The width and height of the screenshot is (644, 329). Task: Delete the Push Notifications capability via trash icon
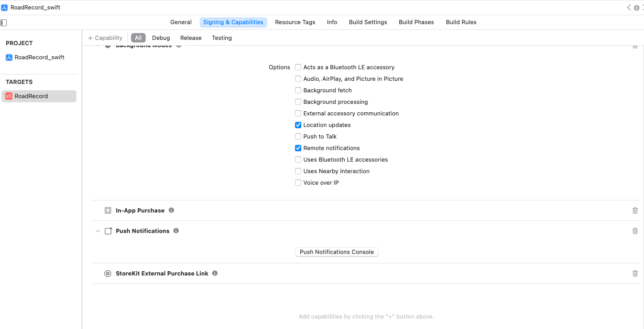click(635, 231)
